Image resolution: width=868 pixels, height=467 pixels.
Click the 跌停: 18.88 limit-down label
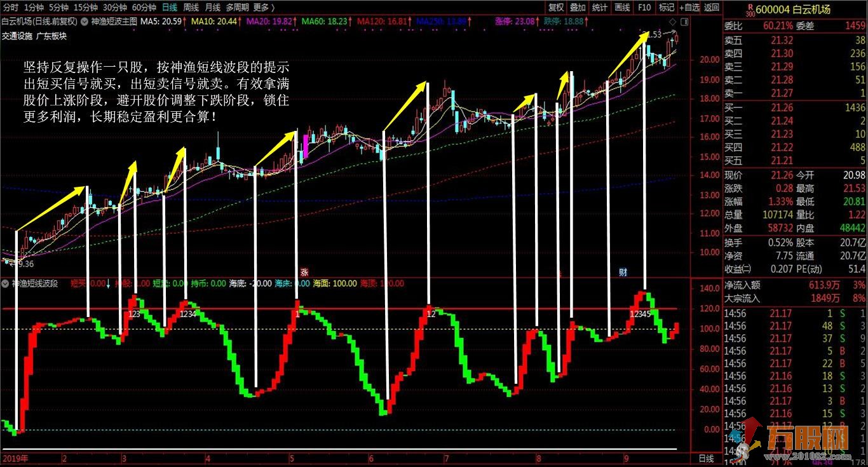[x=564, y=21]
